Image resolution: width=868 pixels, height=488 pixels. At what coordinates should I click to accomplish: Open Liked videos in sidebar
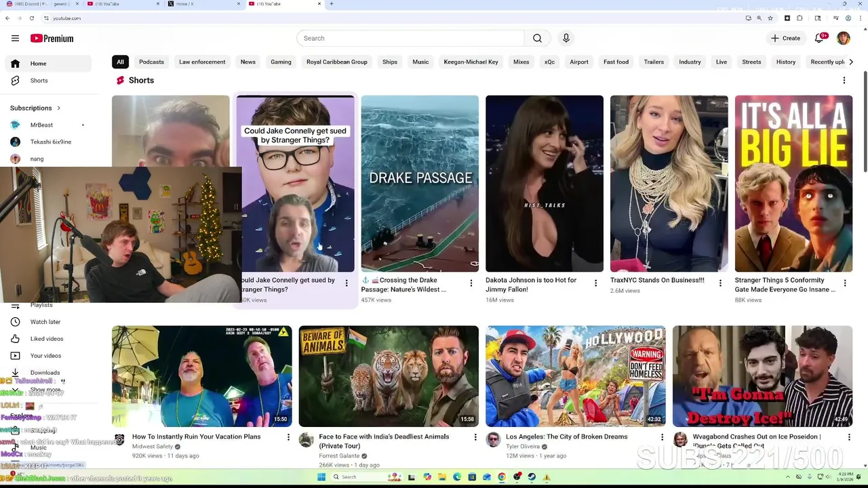click(46, 339)
